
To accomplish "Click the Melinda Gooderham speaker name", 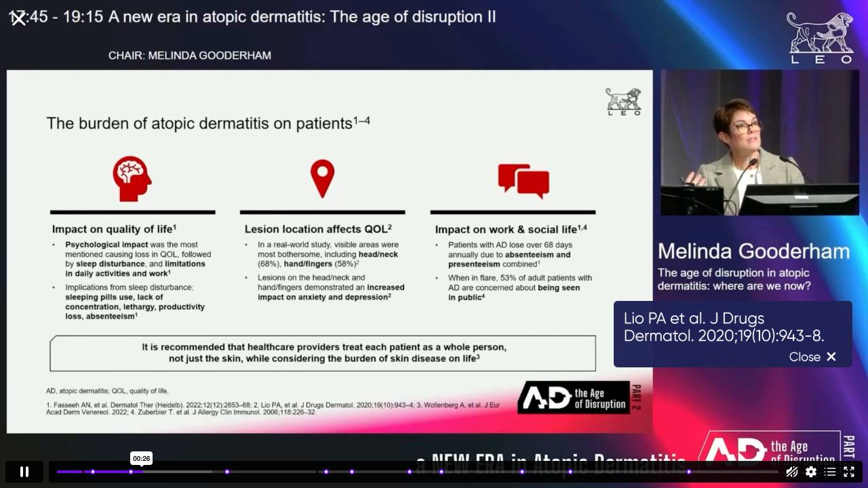I will pyautogui.click(x=753, y=251).
